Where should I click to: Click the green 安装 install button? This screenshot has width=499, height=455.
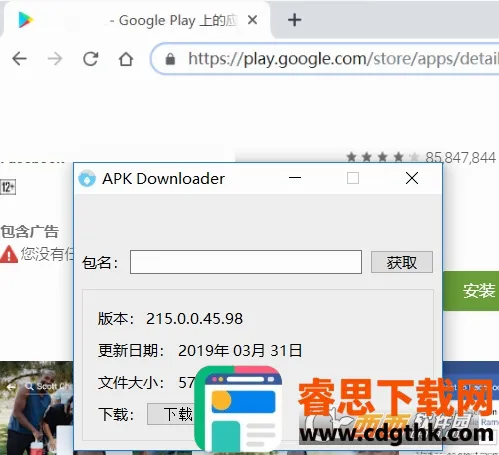click(x=471, y=291)
